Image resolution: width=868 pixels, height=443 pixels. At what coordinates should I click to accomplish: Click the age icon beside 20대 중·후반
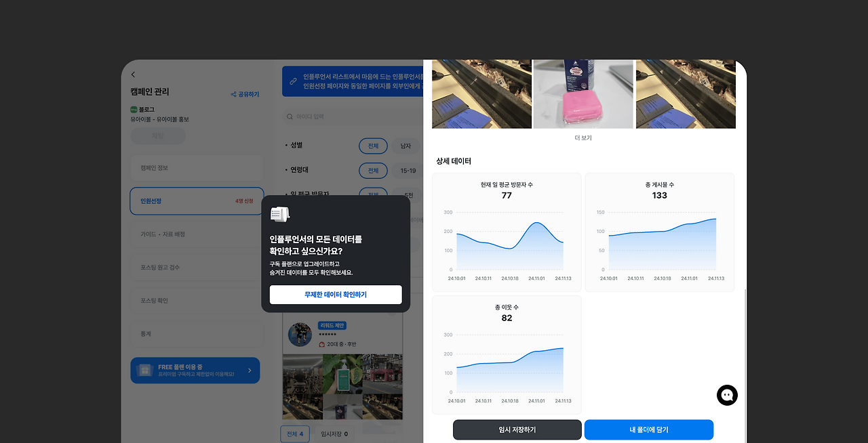click(321, 344)
